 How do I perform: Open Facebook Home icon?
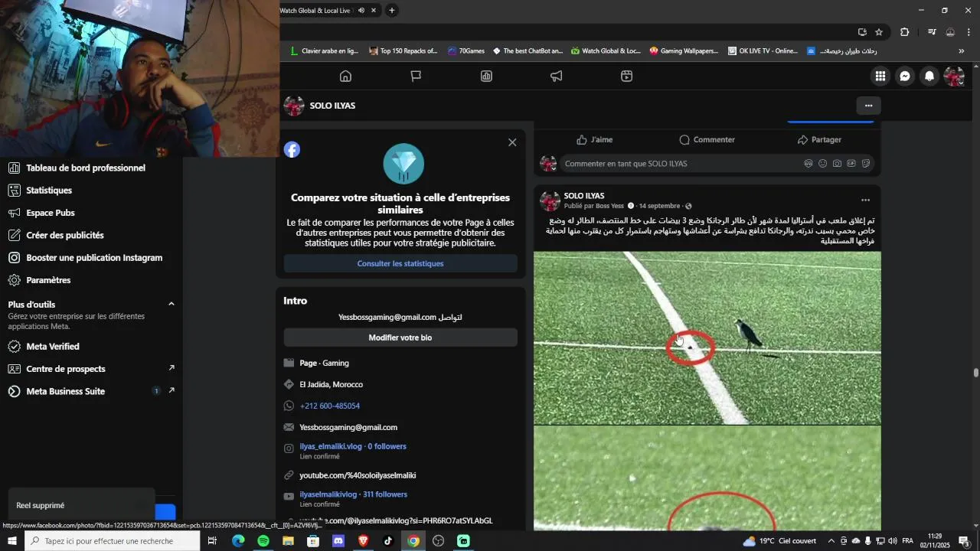[345, 77]
